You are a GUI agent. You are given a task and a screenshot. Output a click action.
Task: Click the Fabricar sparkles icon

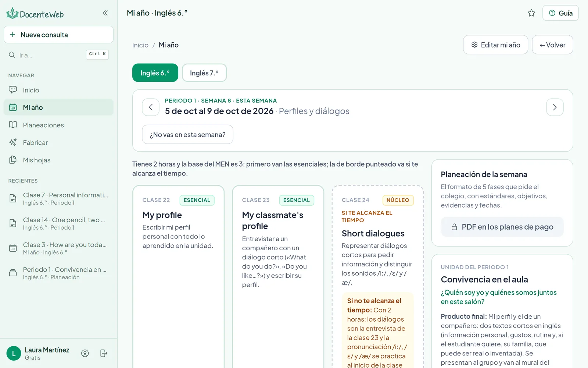coord(13,142)
